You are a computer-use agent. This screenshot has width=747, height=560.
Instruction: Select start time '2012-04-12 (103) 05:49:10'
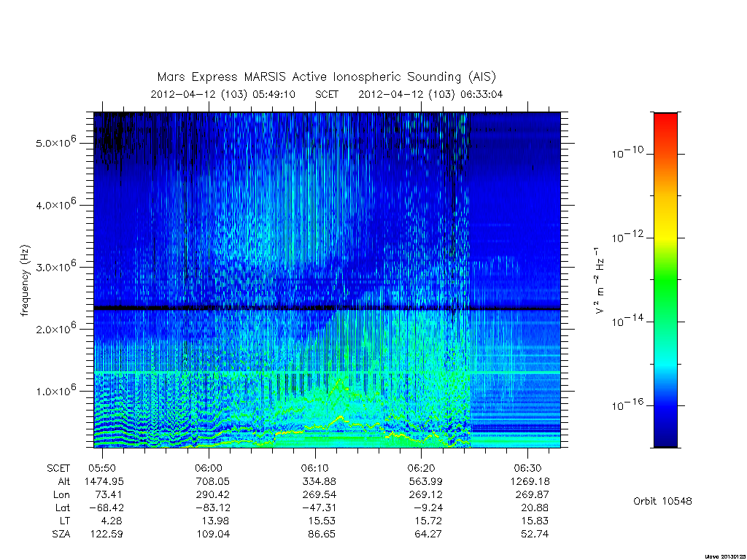point(223,94)
